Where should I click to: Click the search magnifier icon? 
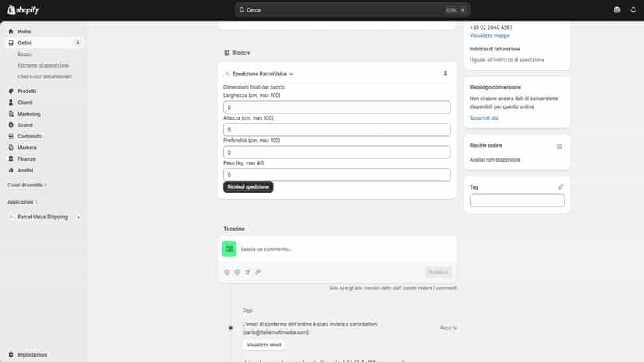[242, 10]
